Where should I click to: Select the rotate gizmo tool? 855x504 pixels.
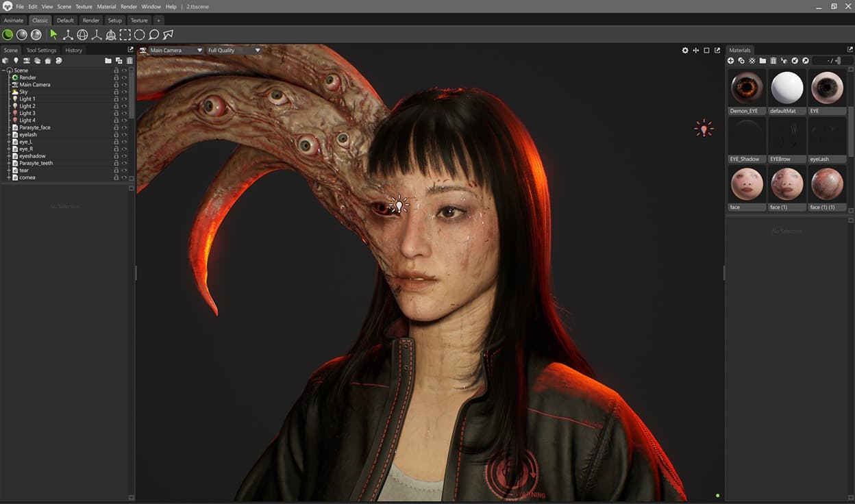(x=82, y=35)
